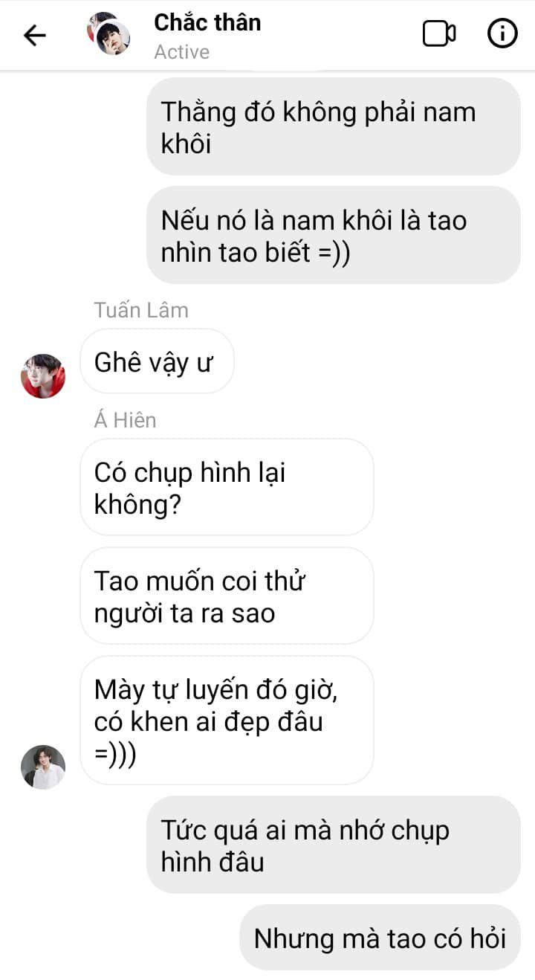Image resolution: width=535 pixels, height=980 pixels.
Task: Open conversation info via the circled i icon
Action: [x=502, y=34]
